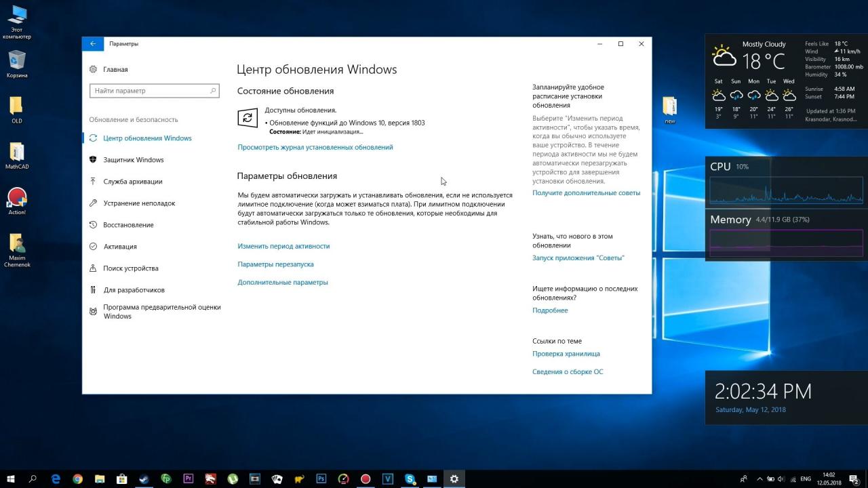Image resolution: width=868 pixels, height=488 pixels.
Task: Click the Wi-Fi network icon in tray
Action: pyautogui.click(x=792, y=479)
